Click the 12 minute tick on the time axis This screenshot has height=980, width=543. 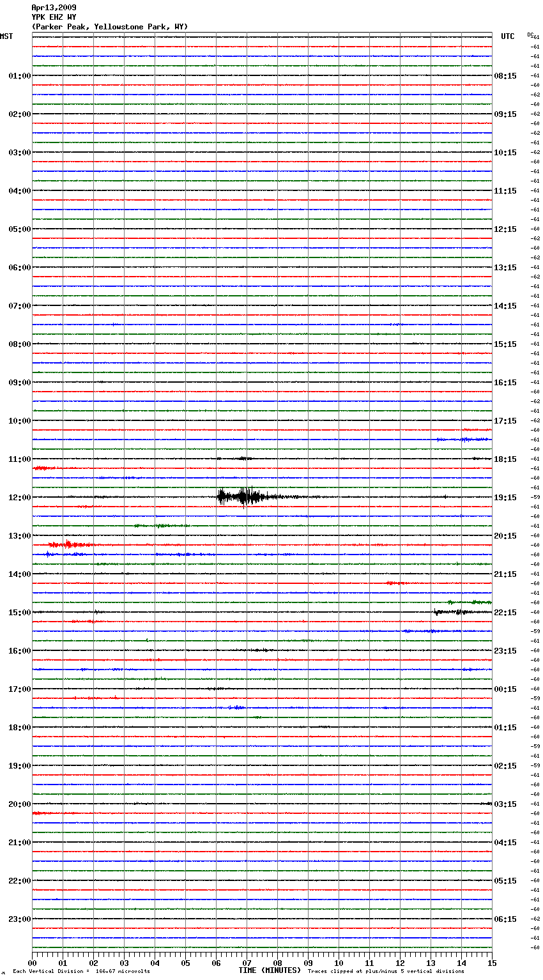(x=400, y=963)
